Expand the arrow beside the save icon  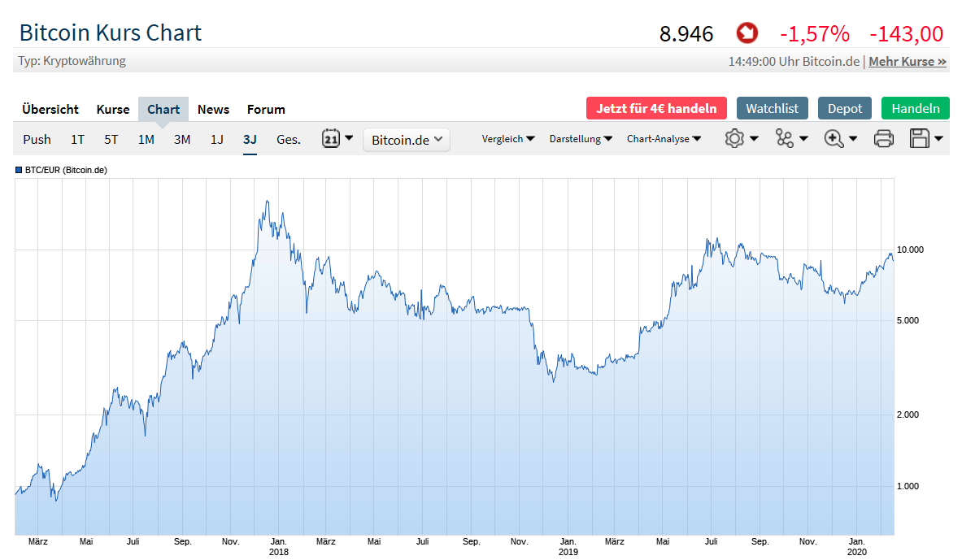pyautogui.click(x=938, y=139)
